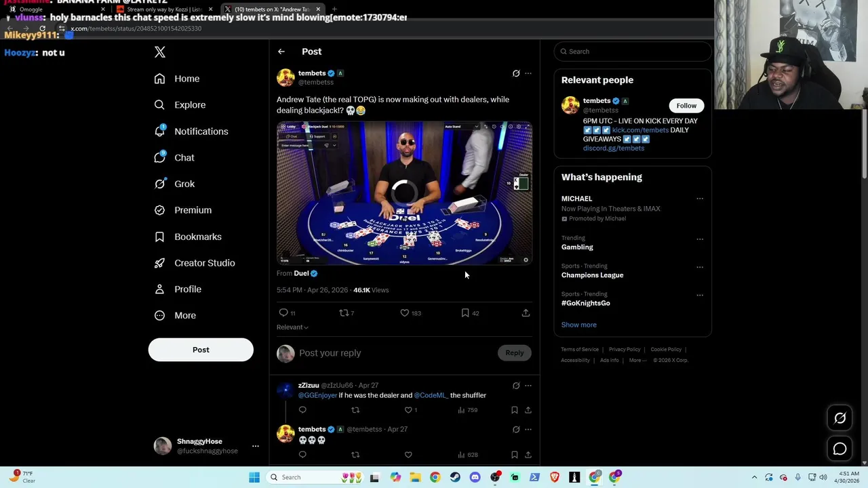Bookmark the tembets skull emoji reply
Viewport: 868px width, 488px height.
pos(514,455)
